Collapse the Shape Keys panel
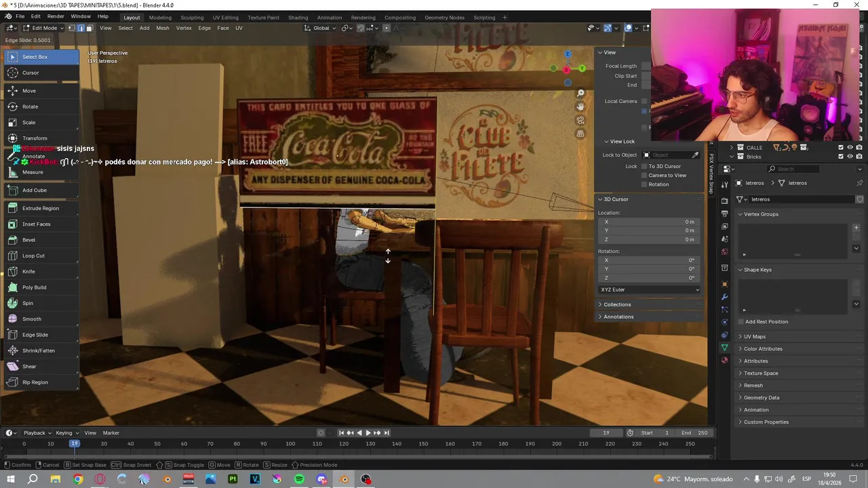868x488 pixels. 757,270
